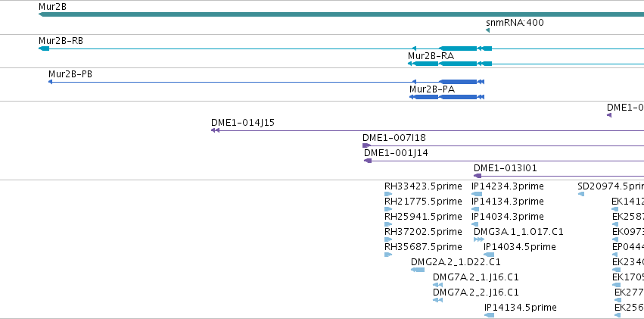The height and width of the screenshot is (319, 644).
Task: Click the DME1-014J15 double arrowhead
Action: 215,130
